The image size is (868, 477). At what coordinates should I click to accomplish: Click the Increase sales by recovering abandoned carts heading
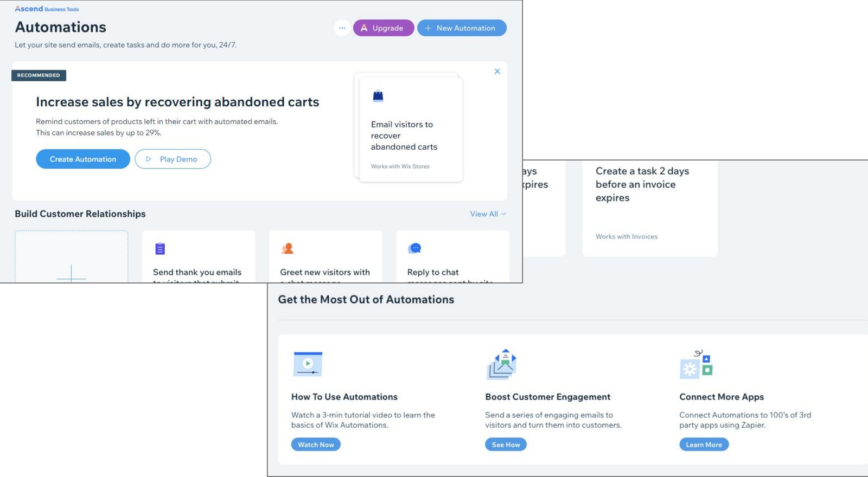coord(177,102)
